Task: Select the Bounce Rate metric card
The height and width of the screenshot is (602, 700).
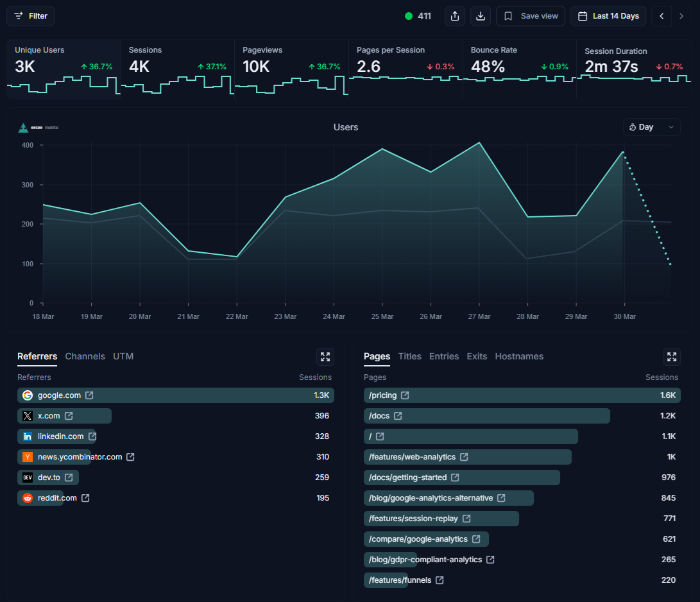Action: [519, 69]
